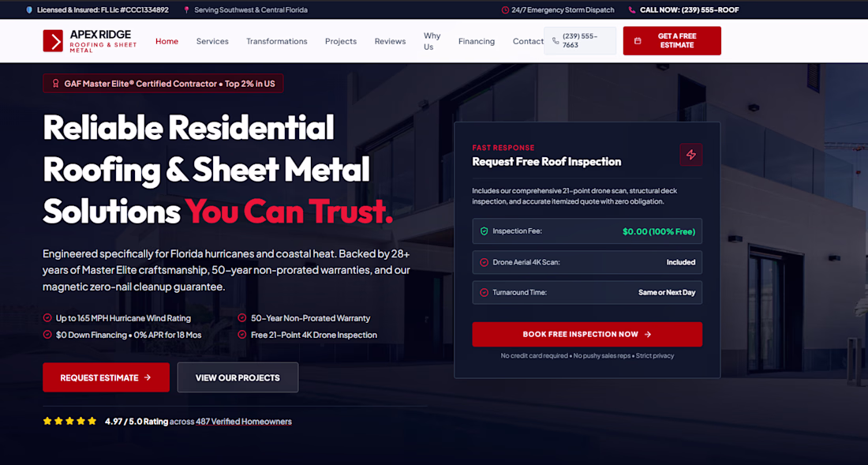This screenshot has height=465, width=868.
Task: Open the Projects nav item
Action: [x=341, y=41]
